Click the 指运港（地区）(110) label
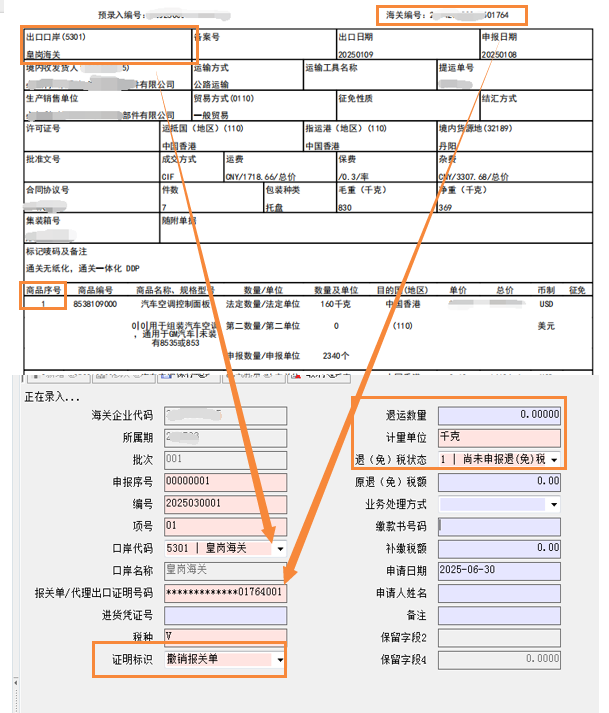609x713 pixels. pyautogui.click(x=346, y=129)
